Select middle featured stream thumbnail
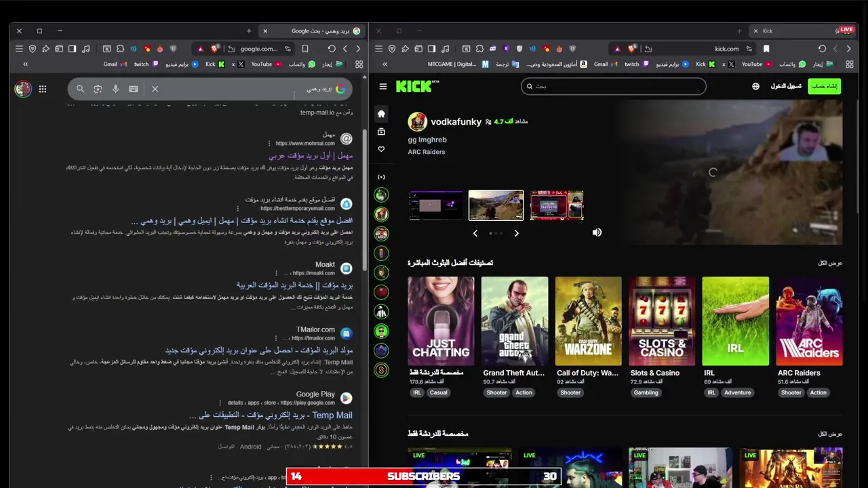The image size is (868, 488). pyautogui.click(x=496, y=205)
